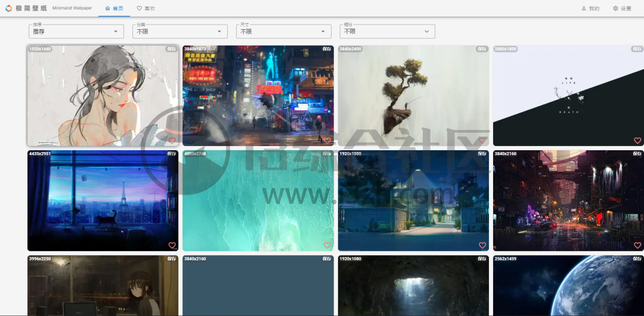Like the ink-painted girl portrait wallpaper
This screenshot has height=316, width=644.
coord(172,141)
